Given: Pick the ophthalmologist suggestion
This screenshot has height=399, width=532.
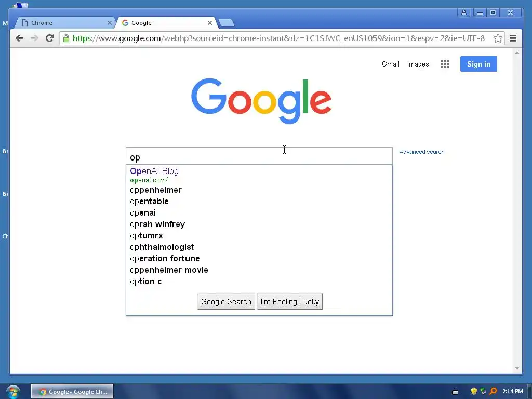Looking at the screenshot, I should [259, 247].
